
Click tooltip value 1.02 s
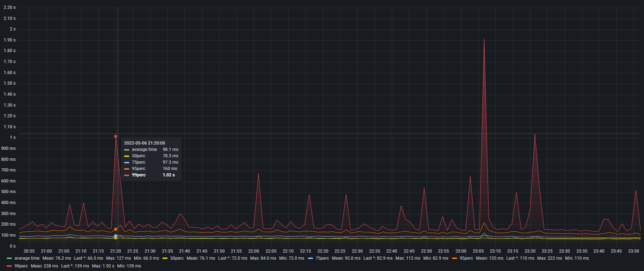(169, 175)
